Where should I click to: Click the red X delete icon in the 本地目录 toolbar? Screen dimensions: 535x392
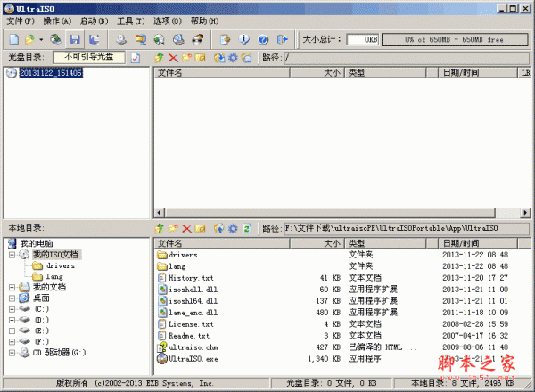186,228
